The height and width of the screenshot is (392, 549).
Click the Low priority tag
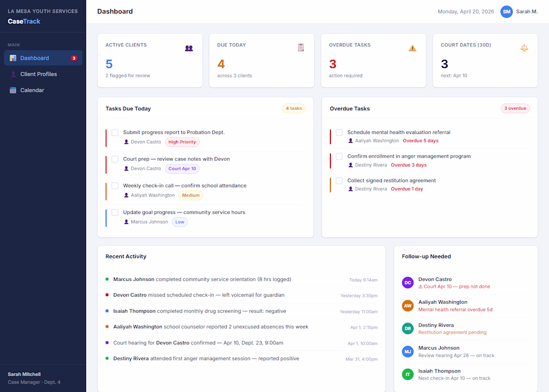[x=180, y=222]
